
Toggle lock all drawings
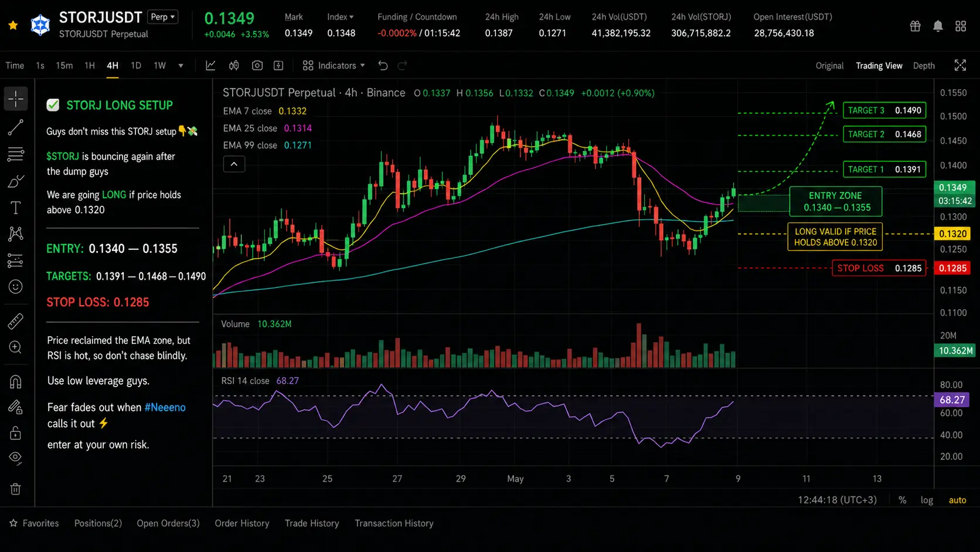pos(16,433)
